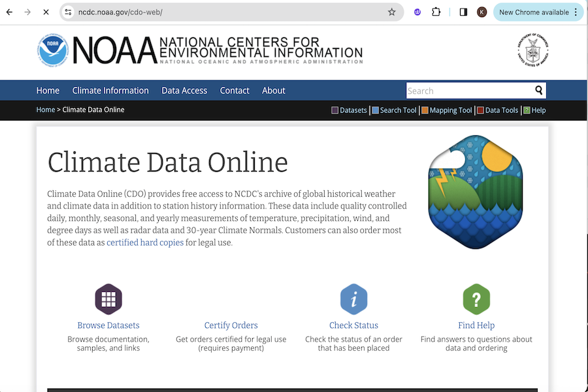
Task: Go back using the browser back arrow
Action: pos(9,12)
